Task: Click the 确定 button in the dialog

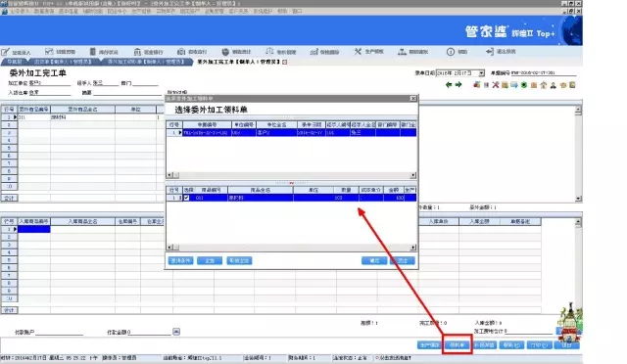Action: tap(374, 260)
